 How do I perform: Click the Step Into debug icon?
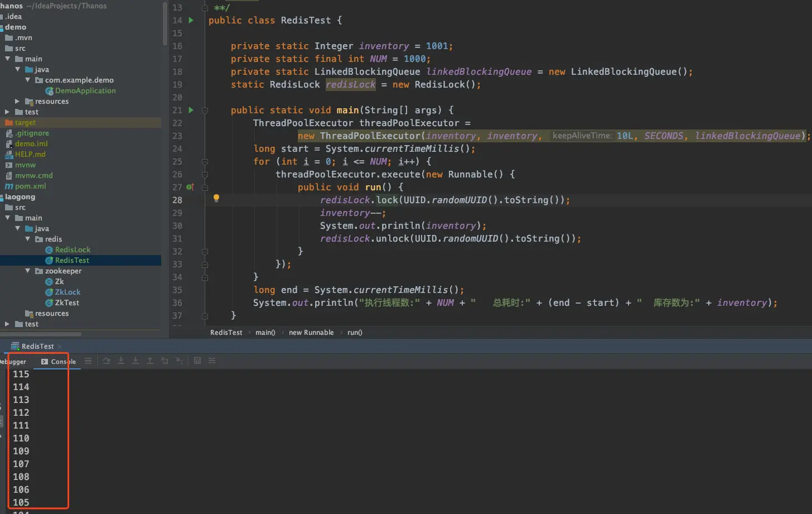point(121,361)
